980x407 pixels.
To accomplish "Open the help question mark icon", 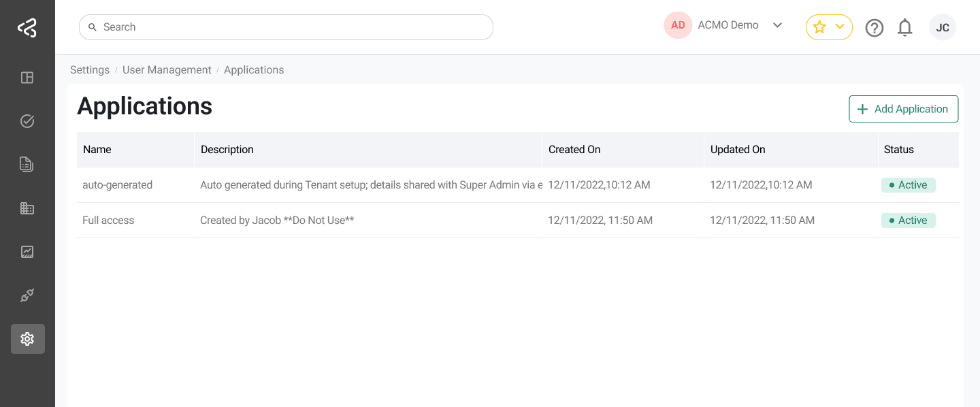I will click(875, 27).
